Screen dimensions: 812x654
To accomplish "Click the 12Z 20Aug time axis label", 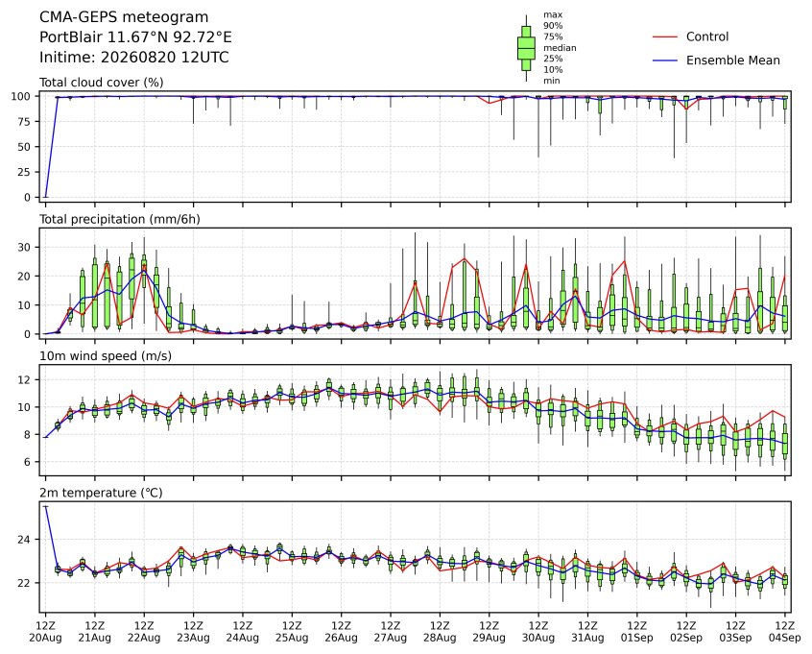I will click(45, 632).
